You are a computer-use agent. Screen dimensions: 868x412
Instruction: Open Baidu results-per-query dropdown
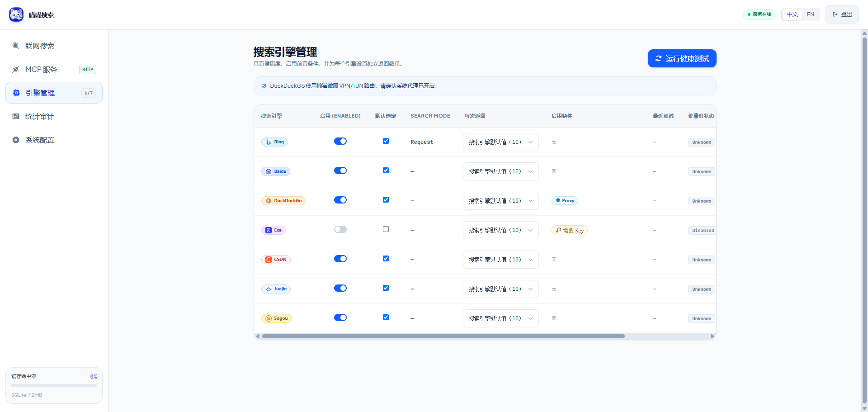tap(501, 171)
